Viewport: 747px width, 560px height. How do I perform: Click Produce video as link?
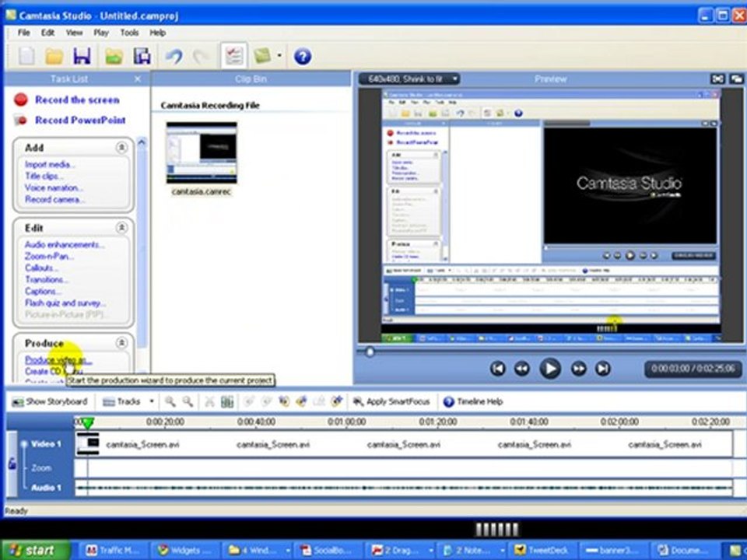[58, 360]
